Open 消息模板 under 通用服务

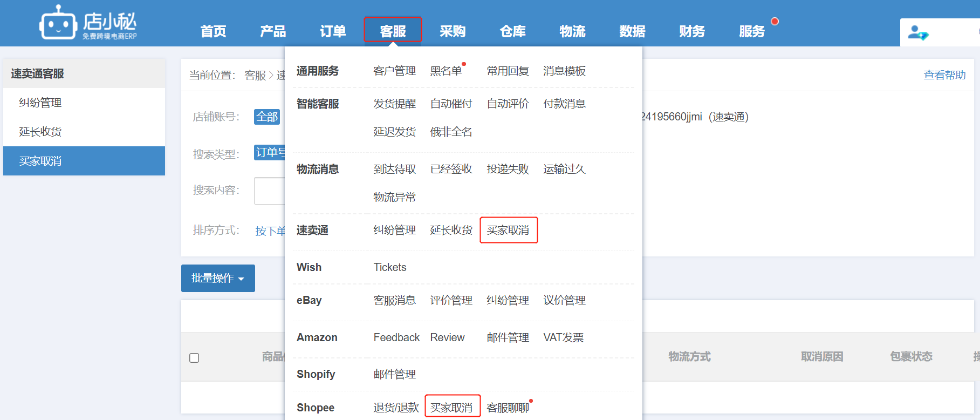tap(565, 71)
